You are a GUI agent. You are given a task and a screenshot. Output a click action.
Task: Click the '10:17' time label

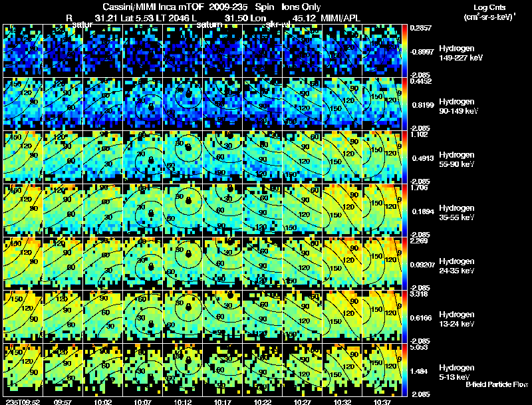click(x=223, y=402)
